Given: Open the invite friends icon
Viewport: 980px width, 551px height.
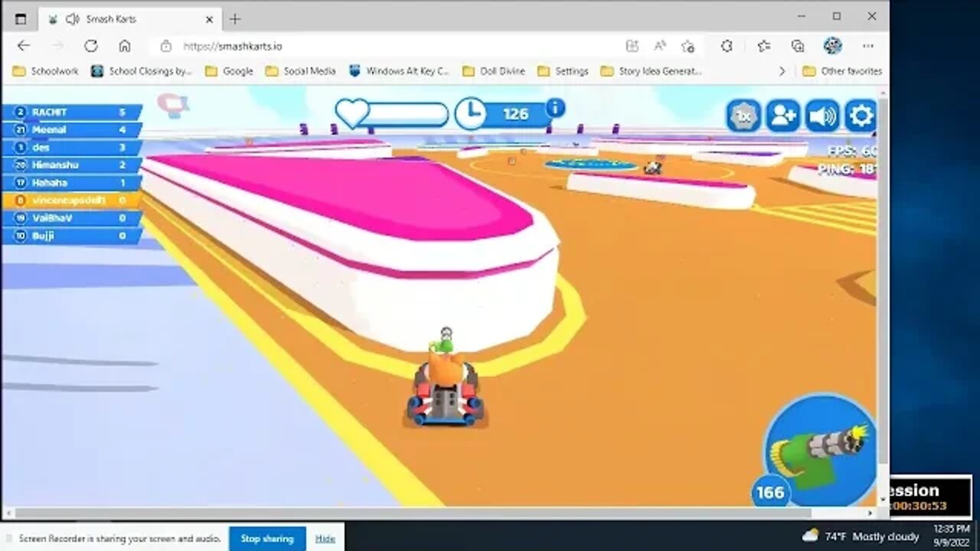Looking at the screenshot, I should pos(783,116).
